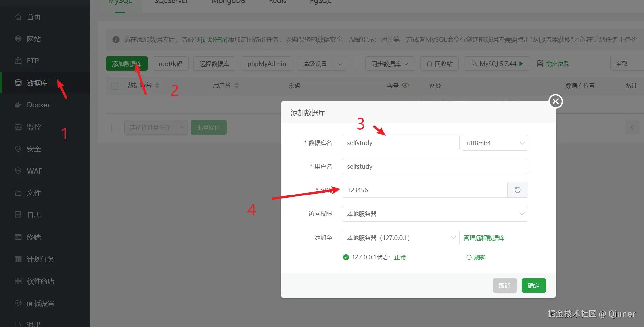This screenshot has width=644, height=327.
Task: Click the 数据库名 input field
Action: [401, 143]
